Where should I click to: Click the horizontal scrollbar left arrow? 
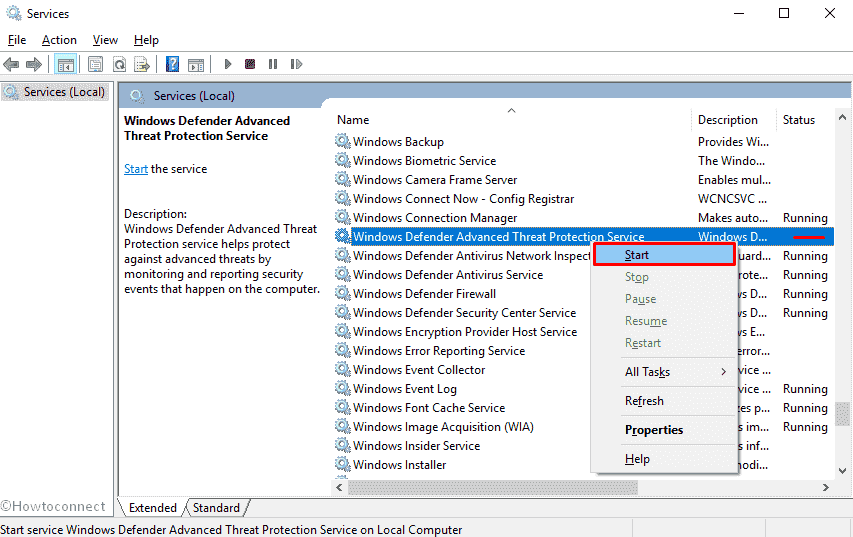point(339,487)
